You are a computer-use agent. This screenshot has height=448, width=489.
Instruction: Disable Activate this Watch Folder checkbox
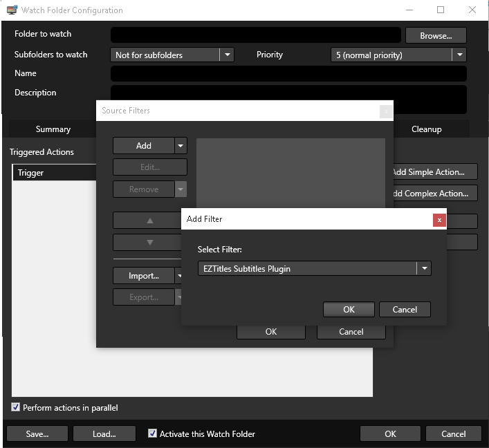point(152,433)
